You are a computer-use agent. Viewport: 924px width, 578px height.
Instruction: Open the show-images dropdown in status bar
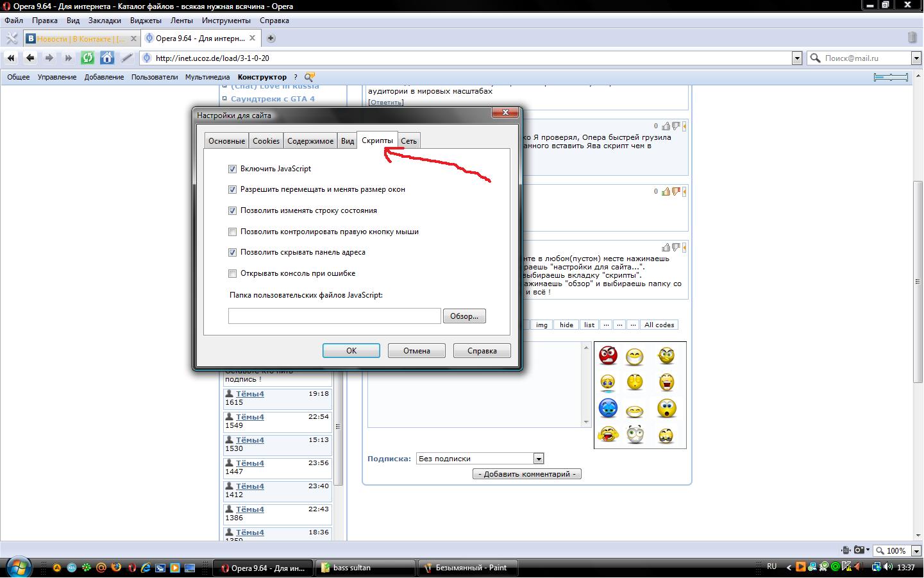[868, 550]
